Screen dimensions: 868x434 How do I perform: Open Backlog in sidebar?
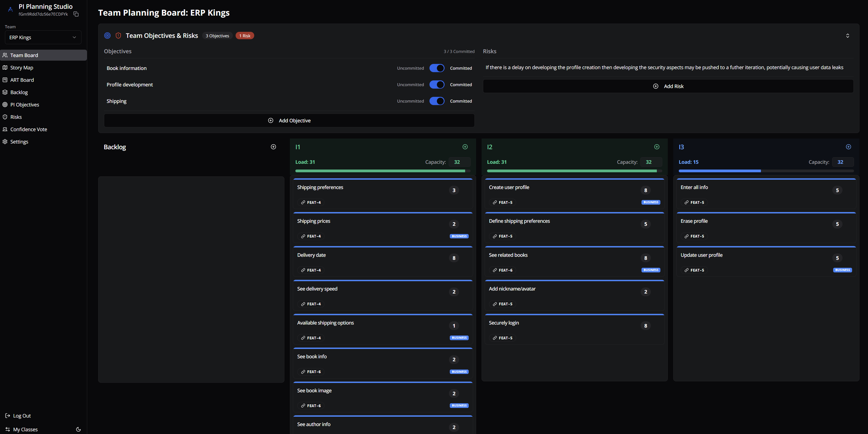pyautogui.click(x=43, y=92)
